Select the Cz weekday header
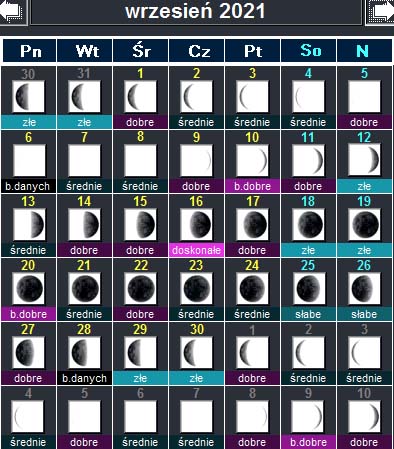This screenshot has width=394, height=449. point(197,51)
